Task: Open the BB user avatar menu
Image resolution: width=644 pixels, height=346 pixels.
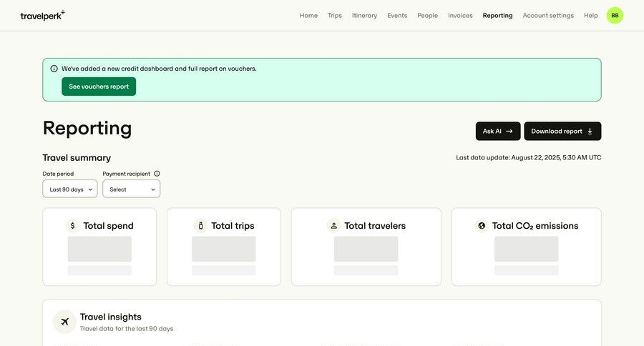Action: (615, 16)
